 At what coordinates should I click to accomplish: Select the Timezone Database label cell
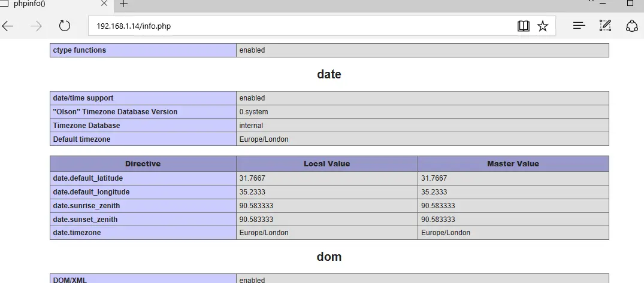coord(143,126)
